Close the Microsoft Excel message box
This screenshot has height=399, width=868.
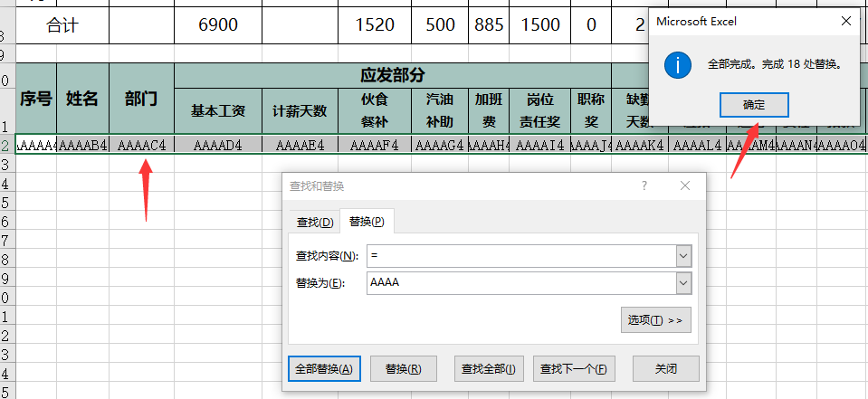845,20
